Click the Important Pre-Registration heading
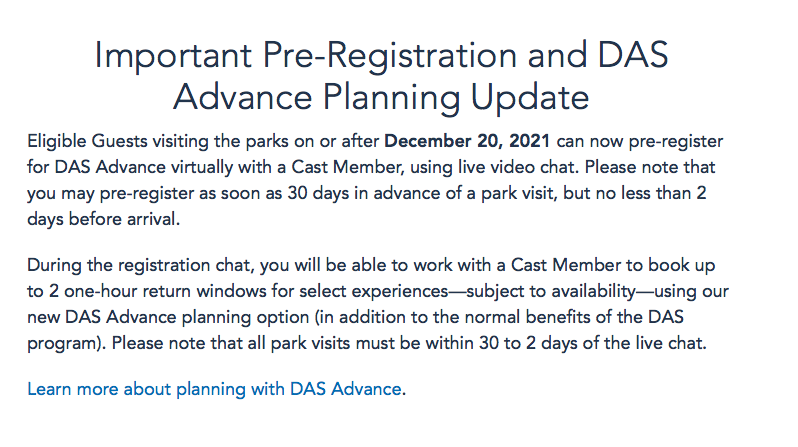The width and height of the screenshot is (798, 447). [380, 57]
